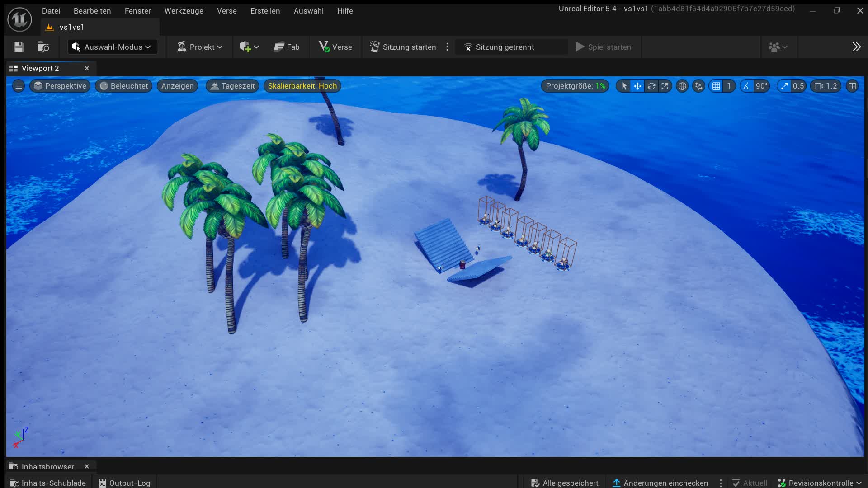Viewport: 868px width, 488px height.
Task: Open the Inhalts-Schublade content drawer
Action: [48, 483]
